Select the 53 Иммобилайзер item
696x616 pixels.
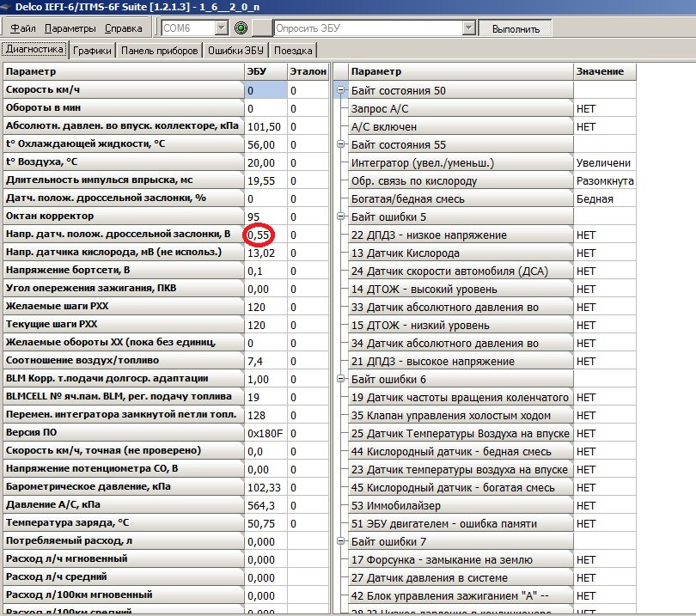click(461, 505)
